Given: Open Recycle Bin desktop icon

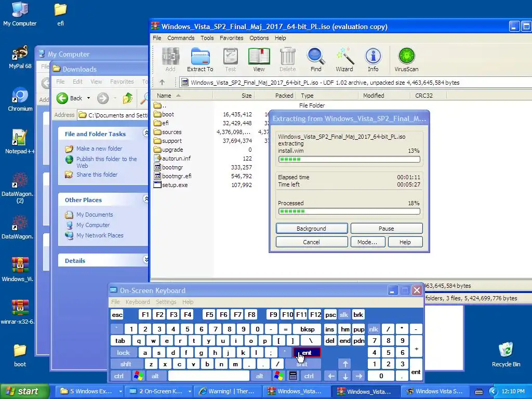Looking at the screenshot, I should point(506,354).
